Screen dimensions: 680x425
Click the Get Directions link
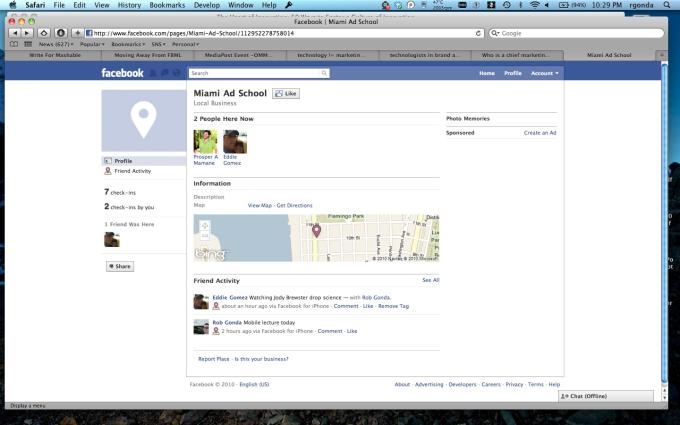(x=294, y=206)
